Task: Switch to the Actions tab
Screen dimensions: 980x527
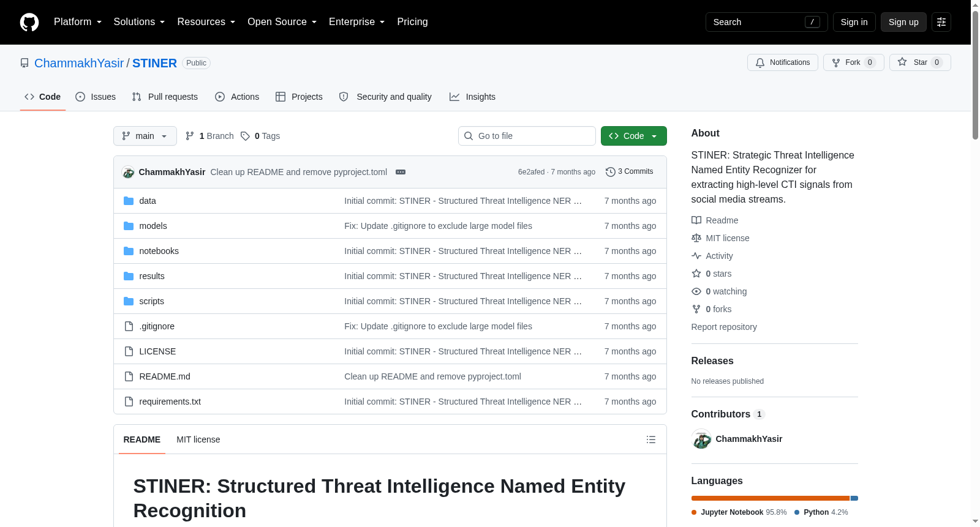Action: point(237,97)
